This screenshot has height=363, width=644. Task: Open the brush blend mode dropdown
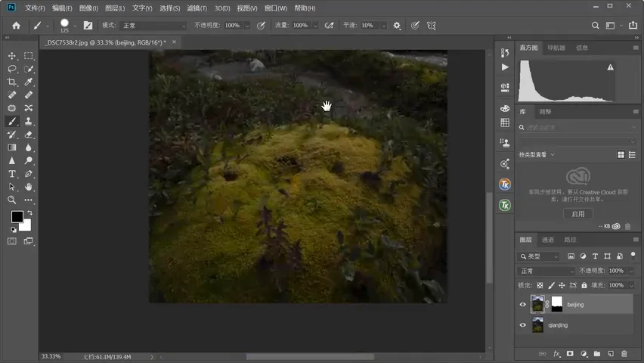tap(153, 26)
